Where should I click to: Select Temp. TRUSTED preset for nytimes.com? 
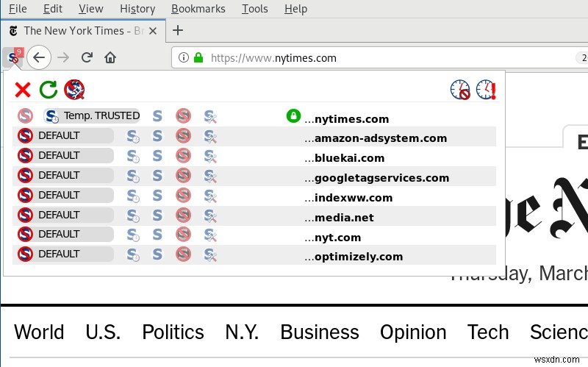pos(92,116)
